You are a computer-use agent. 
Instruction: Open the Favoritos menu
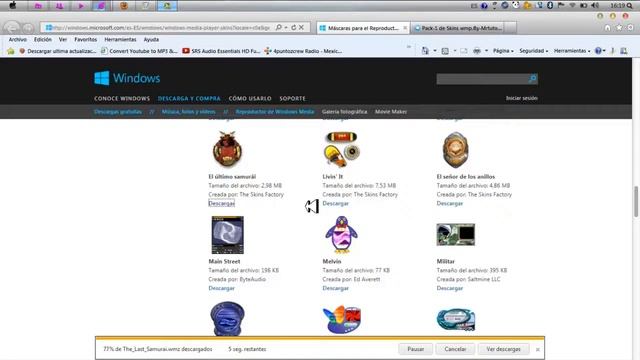(85, 40)
